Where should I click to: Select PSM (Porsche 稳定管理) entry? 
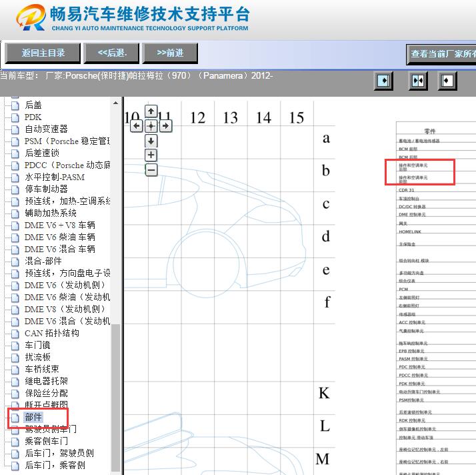(67, 141)
